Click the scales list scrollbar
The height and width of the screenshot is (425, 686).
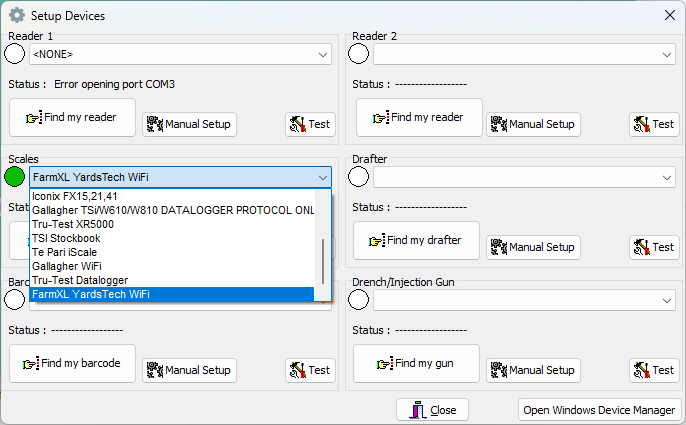tap(322, 262)
